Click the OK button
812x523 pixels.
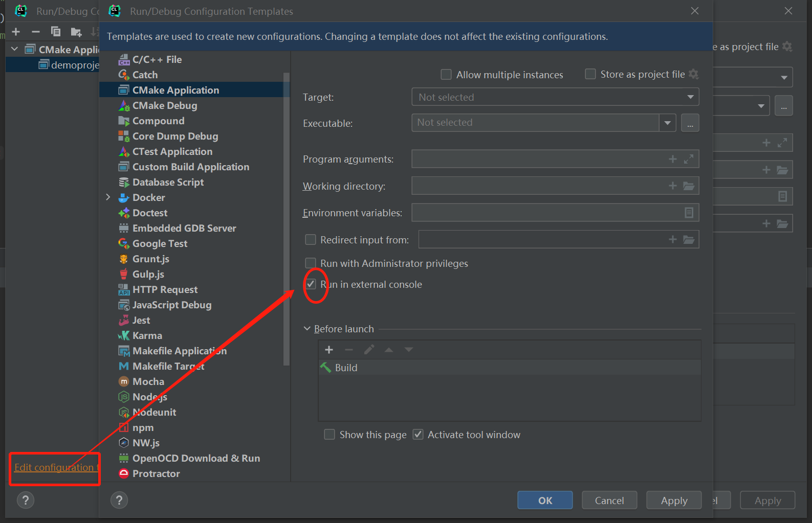[x=545, y=500]
